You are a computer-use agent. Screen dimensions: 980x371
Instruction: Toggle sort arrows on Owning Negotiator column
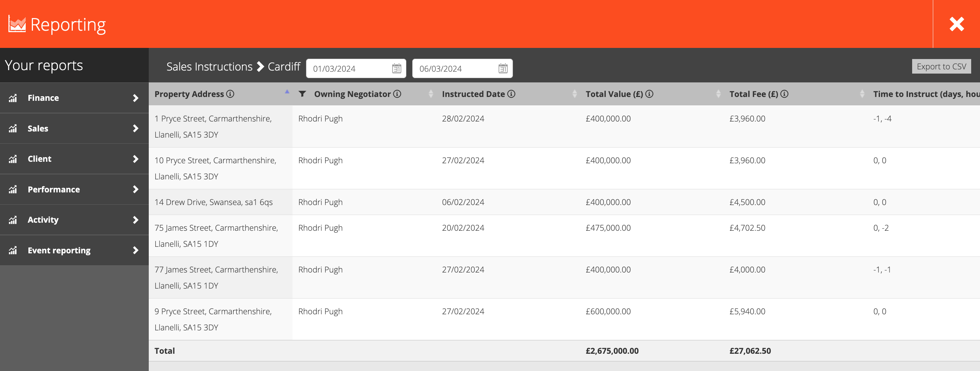(431, 94)
